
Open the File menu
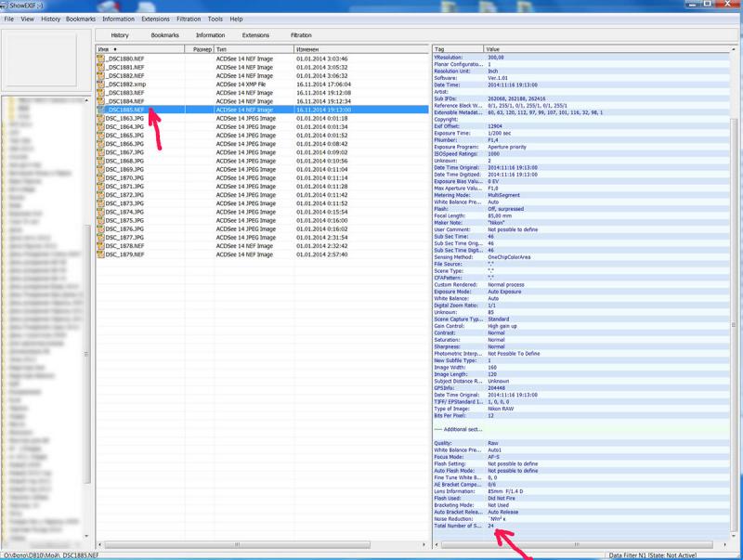click(9, 19)
